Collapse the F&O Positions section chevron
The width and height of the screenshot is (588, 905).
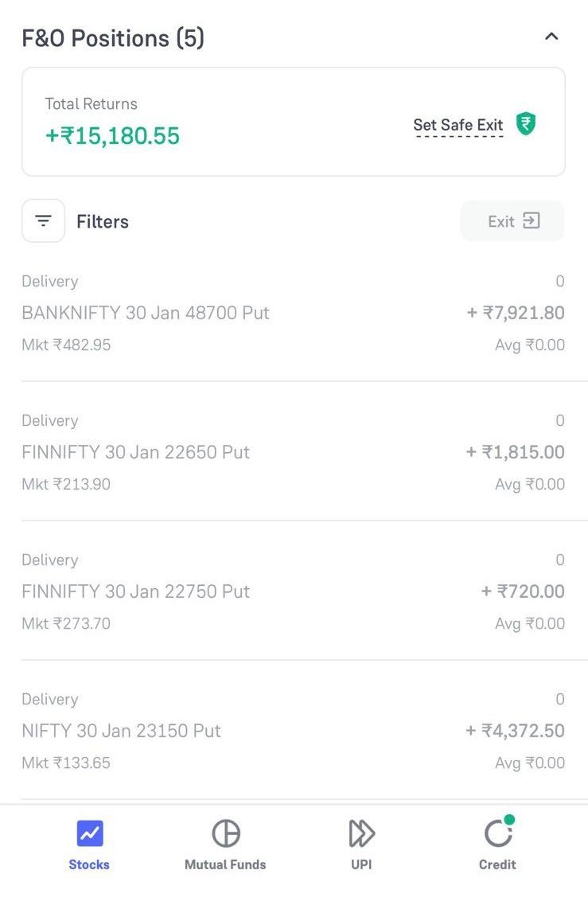(551, 37)
